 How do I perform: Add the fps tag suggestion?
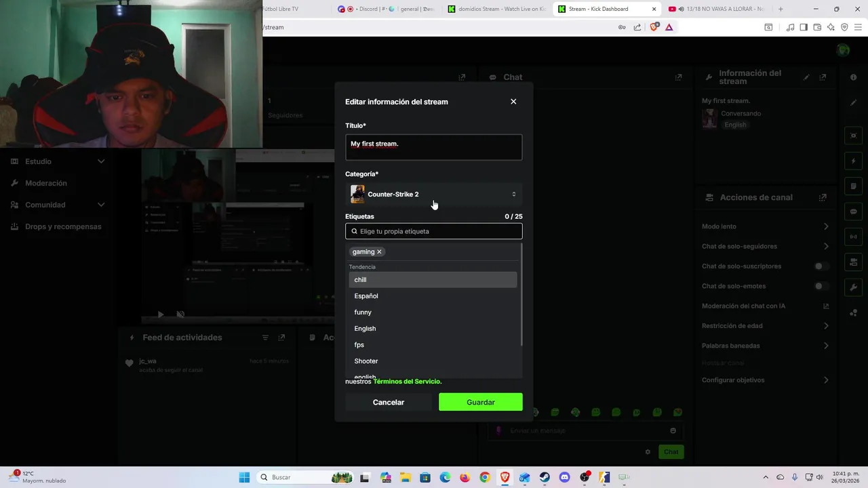pyautogui.click(x=433, y=345)
